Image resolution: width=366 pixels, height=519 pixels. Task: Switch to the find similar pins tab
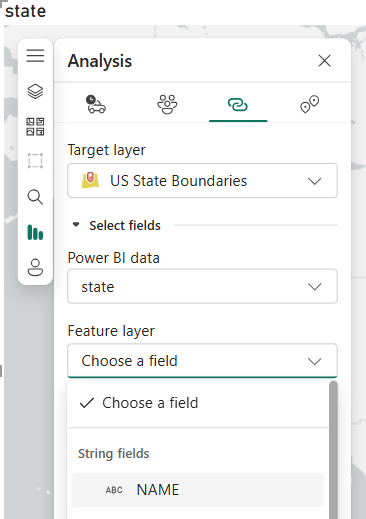click(x=310, y=104)
